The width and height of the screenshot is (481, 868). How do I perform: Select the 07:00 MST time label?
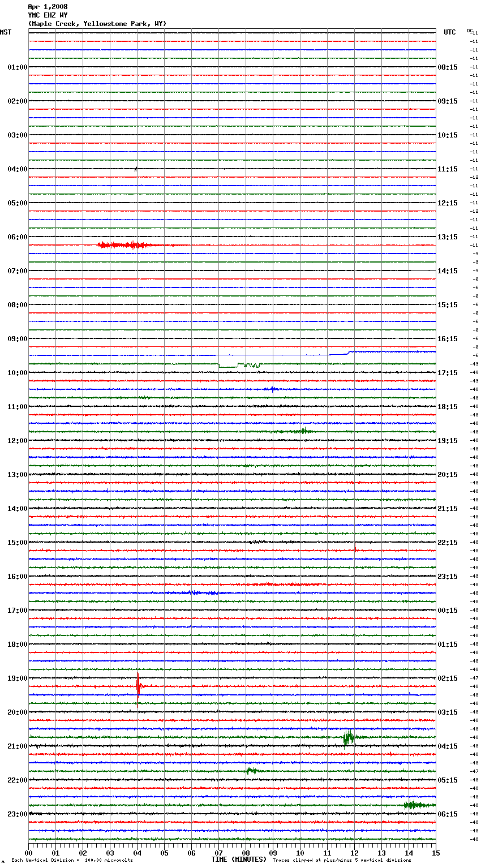tap(18, 271)
